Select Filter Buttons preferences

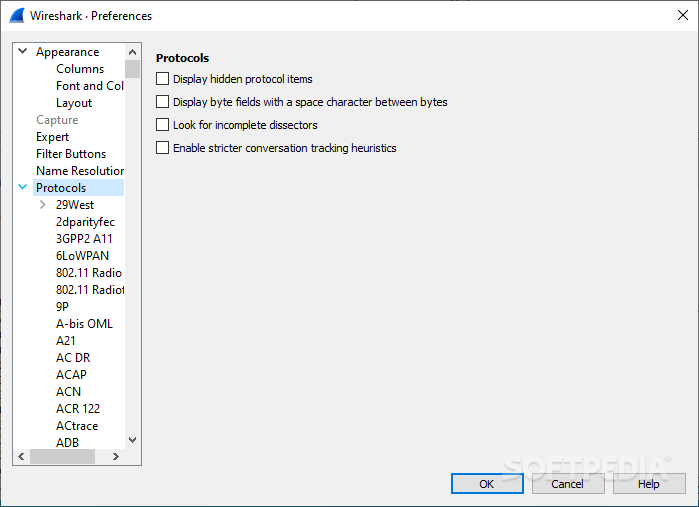pos(71,154)
